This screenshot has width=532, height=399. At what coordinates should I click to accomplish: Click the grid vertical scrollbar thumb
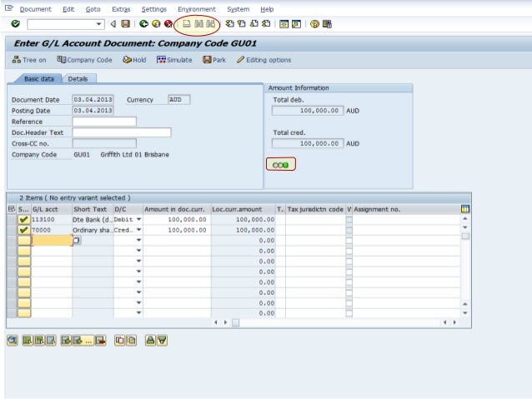pos(465,237)
